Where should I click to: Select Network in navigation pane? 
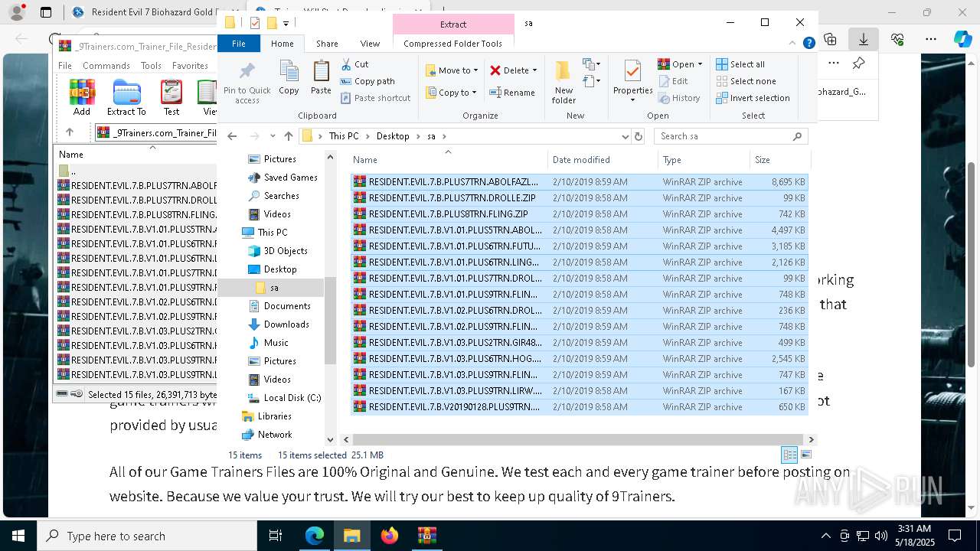tap(275, 435)
